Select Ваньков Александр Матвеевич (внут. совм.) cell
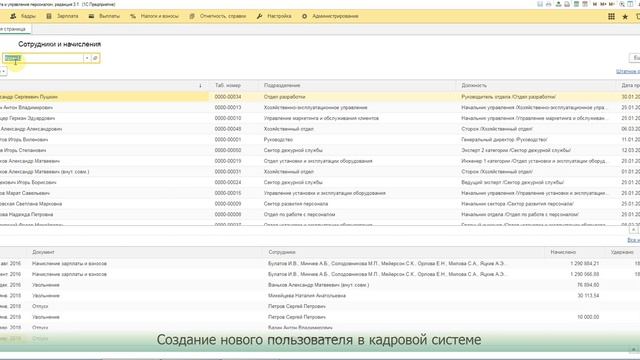This screenshot has height=360, width=640. pos(318,284)
